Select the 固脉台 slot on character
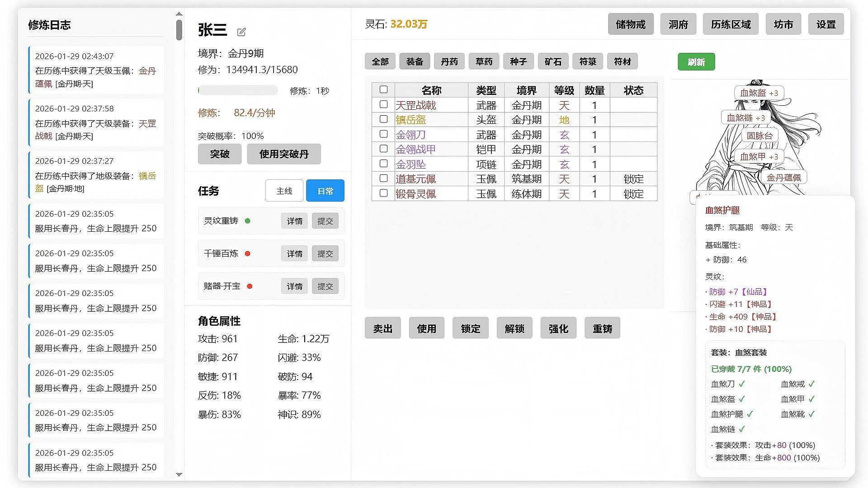 pyautogui.click(x=759, y=136)
